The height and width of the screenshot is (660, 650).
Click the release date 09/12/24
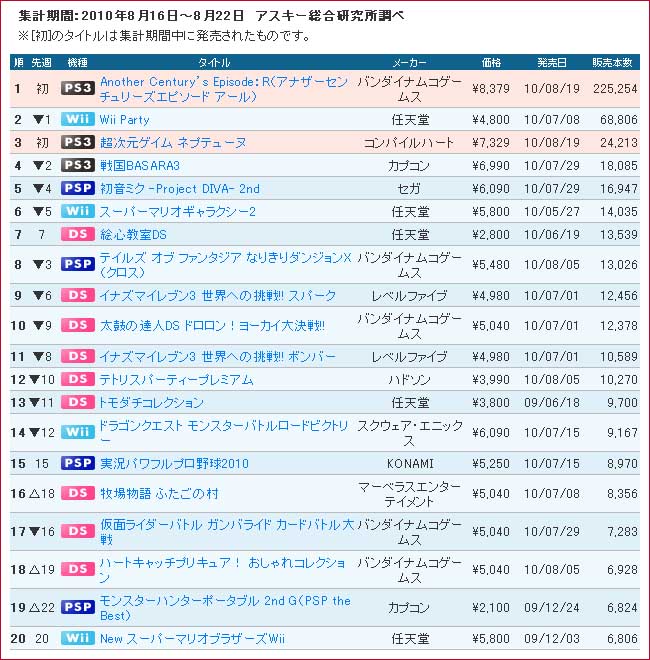tap(551, 608)
